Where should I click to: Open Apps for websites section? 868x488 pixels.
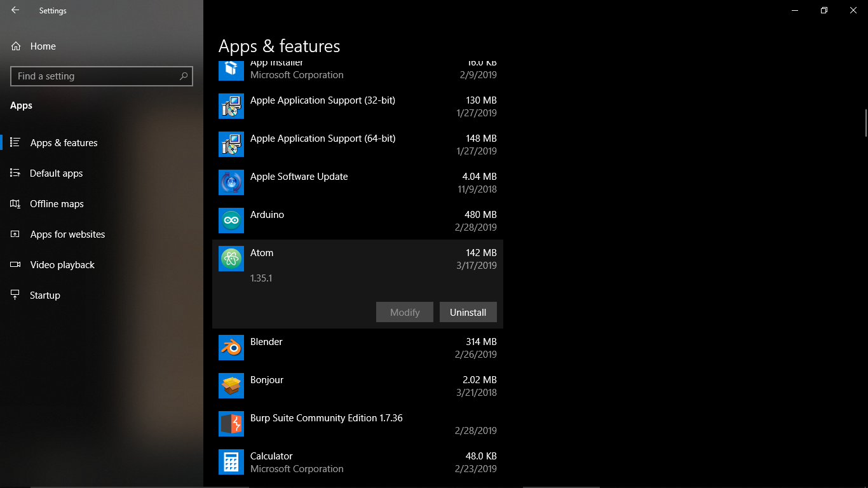click(102, 234)
